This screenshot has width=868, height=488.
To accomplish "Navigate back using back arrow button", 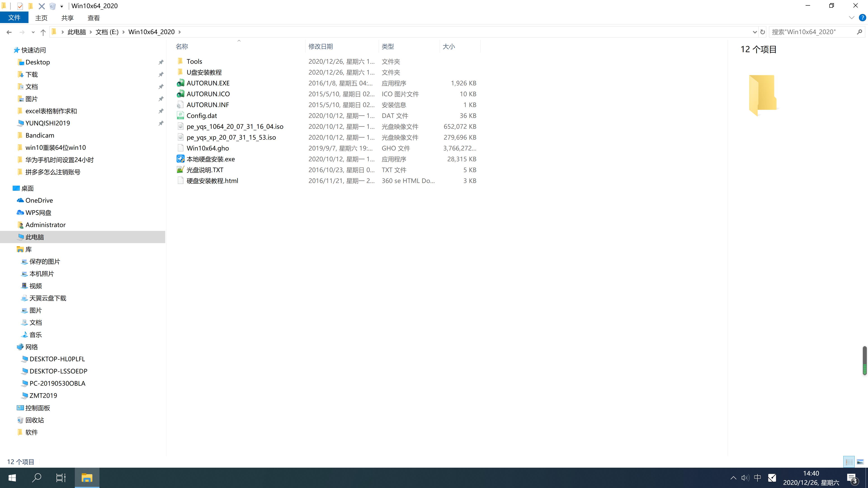I will pyautogui.click(x=8, y=32).
